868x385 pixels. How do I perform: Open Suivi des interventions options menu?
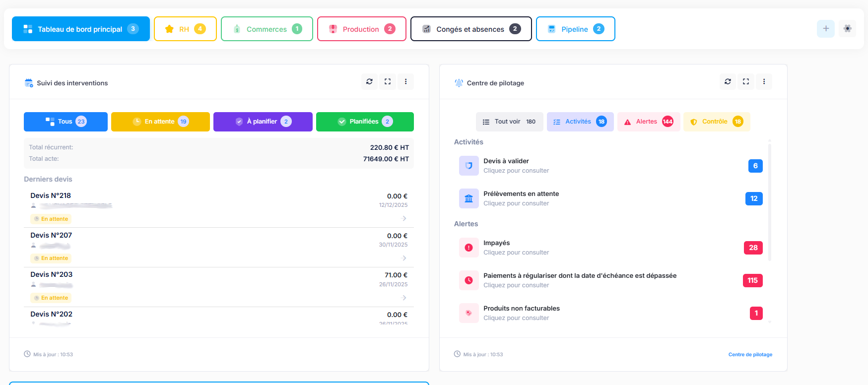coord(406,81)
